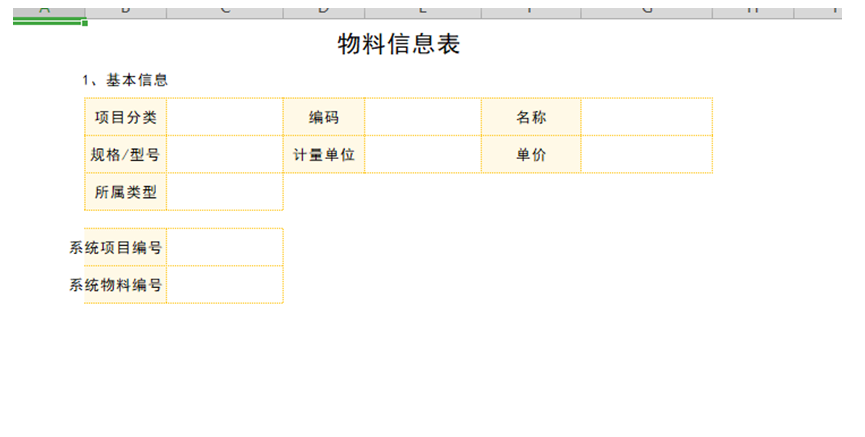This screenshot has height=437, width=865.
Task: Click the blank input cell after 编码
Action: click(423, 117)
